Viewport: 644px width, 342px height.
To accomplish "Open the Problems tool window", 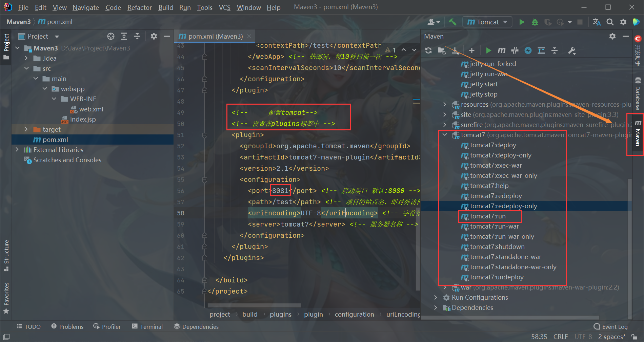I will click(x=67, y=326).
